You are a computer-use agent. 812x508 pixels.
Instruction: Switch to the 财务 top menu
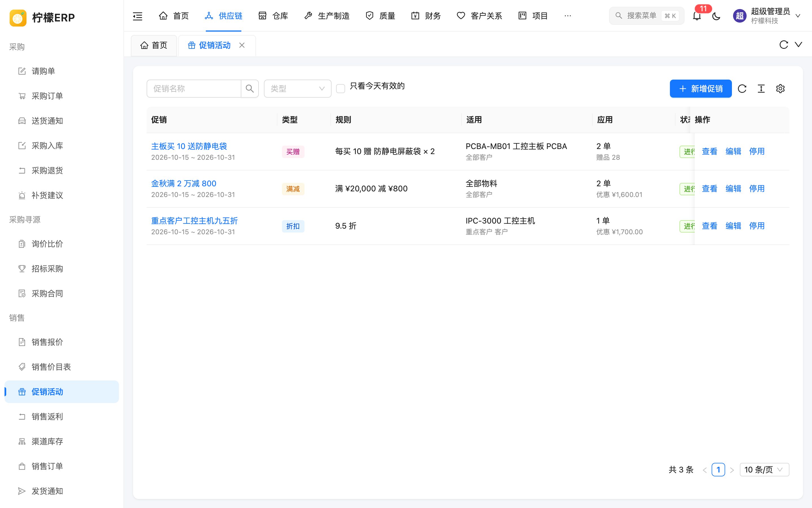coord(426,16)
